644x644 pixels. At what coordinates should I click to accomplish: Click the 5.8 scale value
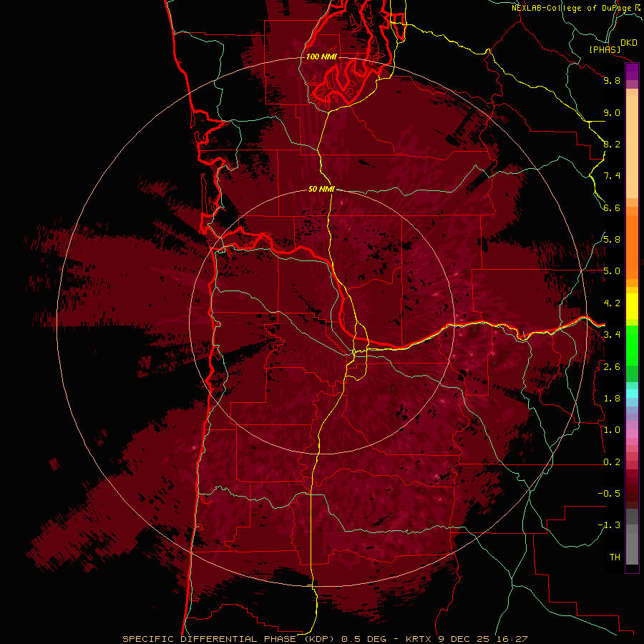click(612, 240)
